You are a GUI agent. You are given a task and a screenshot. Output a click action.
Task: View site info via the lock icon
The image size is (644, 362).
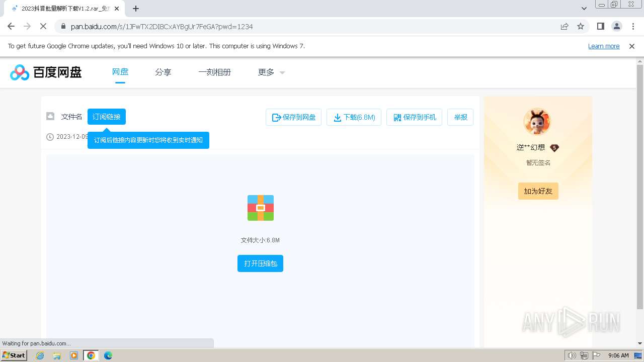pos(63,26)
